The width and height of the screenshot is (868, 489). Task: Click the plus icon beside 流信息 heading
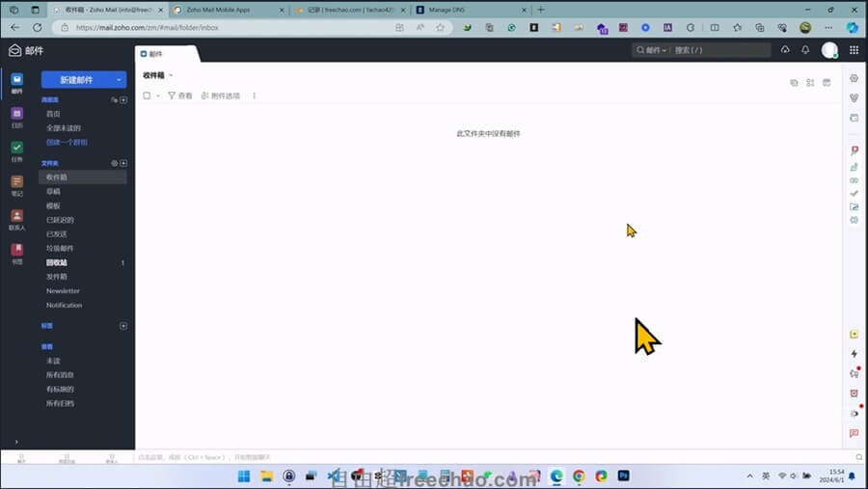(x=123, y=99)
